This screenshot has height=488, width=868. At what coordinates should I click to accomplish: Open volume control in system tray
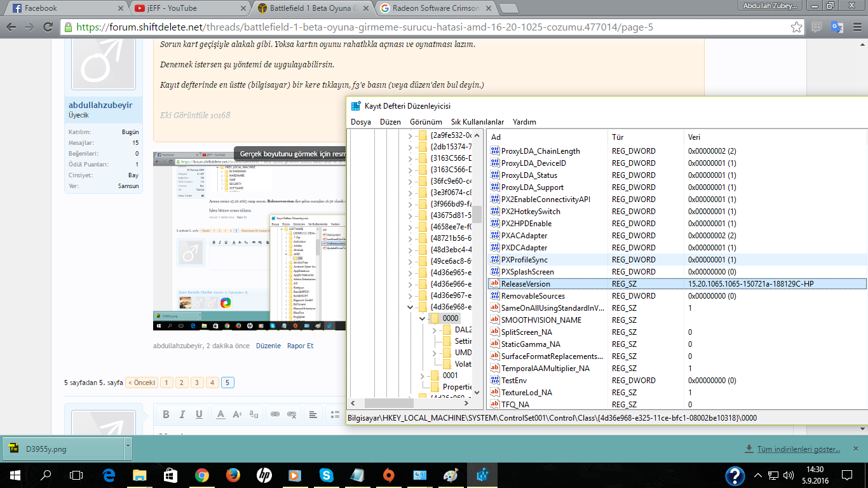coord(789,475)
